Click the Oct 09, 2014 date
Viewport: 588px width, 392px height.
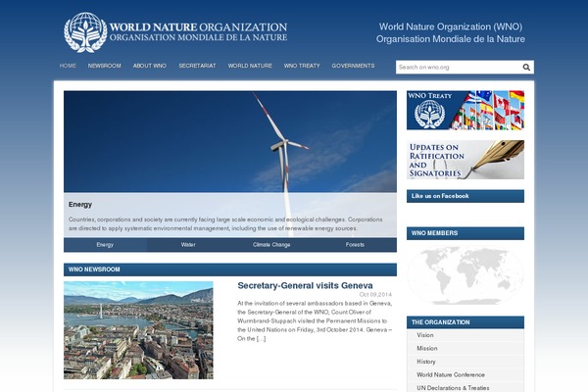(x=375, y=294)
